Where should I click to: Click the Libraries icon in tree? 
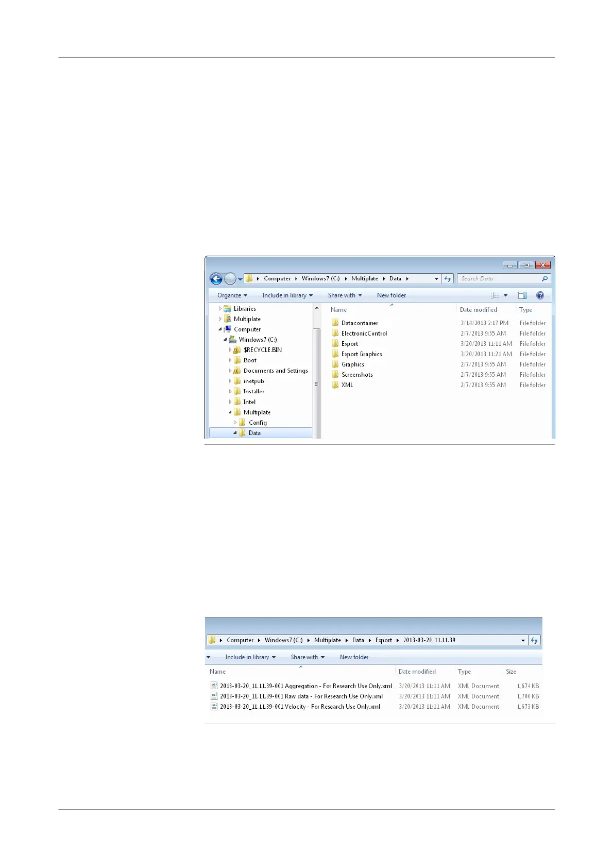pos(228,309)
